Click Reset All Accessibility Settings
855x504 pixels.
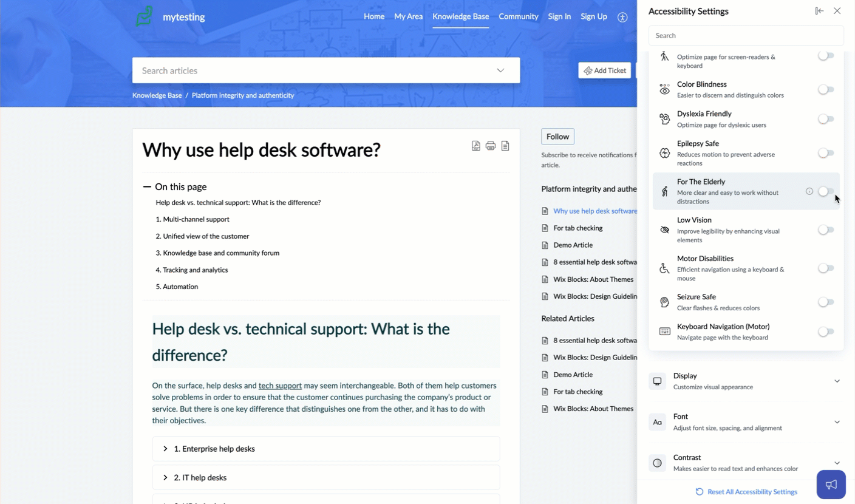tap(746, 492)
